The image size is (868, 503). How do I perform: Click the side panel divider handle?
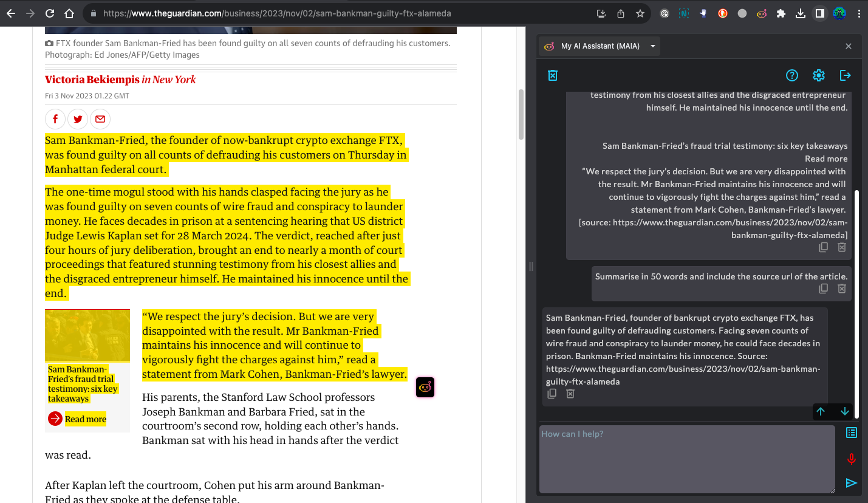531,266
